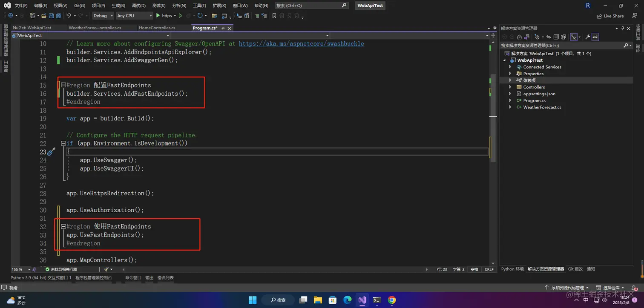Switch to the HomeController.cs tab
This screenshot has width=644, height=308.
pyautogui.click(x=157, y=28)
